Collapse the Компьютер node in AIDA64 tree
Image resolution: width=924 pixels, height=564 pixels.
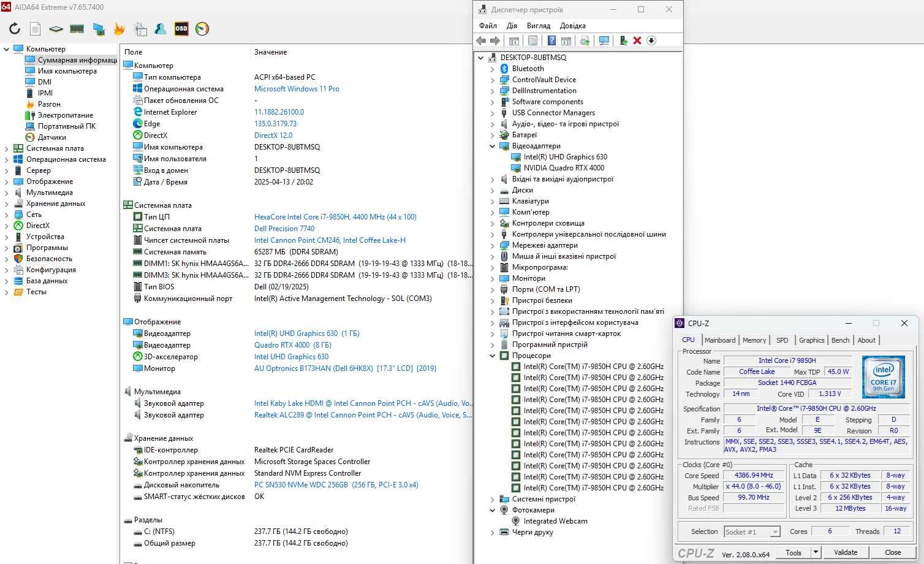(7, 49)
